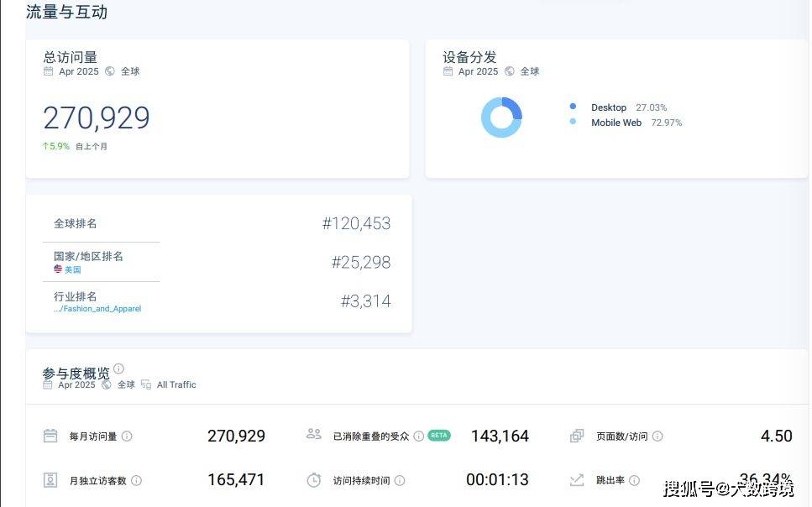Click the Desktop 27.03% percentage
The height and width of the screenshot is (507, 812).
click(x=652, y=107)
